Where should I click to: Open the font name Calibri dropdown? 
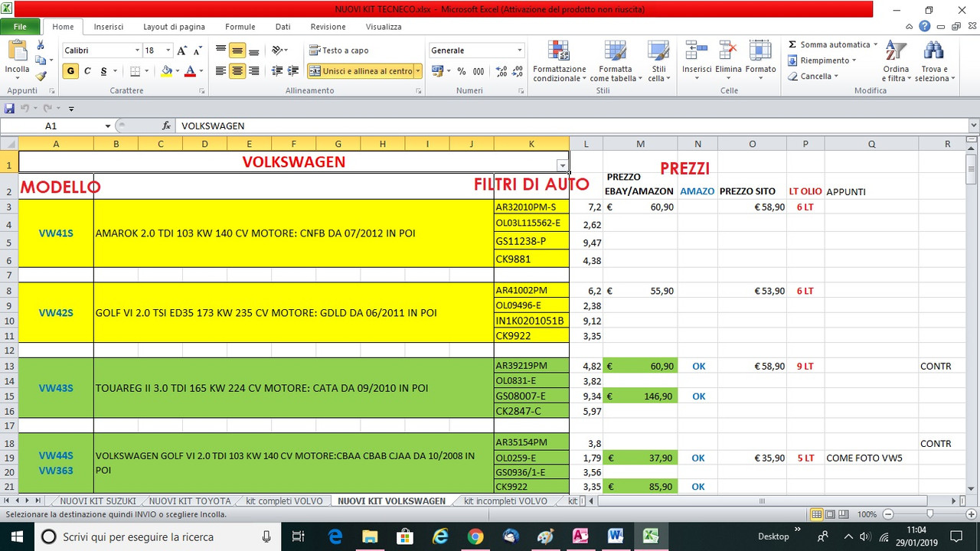point(138,51)
